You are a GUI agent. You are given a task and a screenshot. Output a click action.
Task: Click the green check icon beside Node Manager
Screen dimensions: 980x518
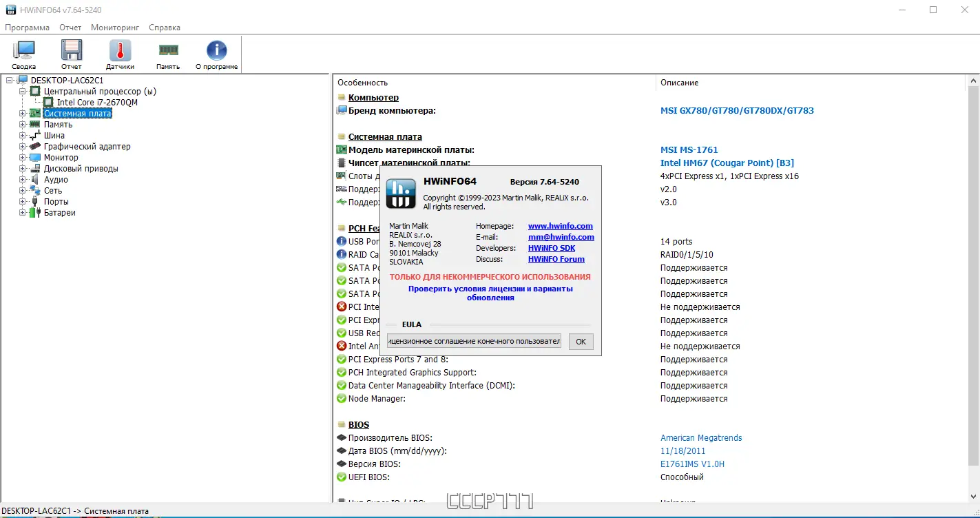click(x=342, y=399)
